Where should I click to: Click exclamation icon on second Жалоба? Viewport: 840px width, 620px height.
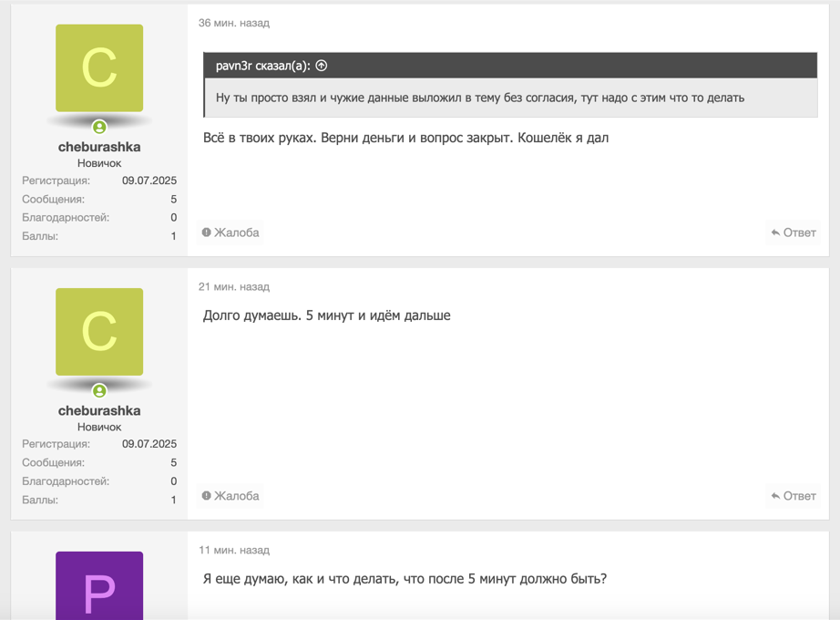click(206, 496)
